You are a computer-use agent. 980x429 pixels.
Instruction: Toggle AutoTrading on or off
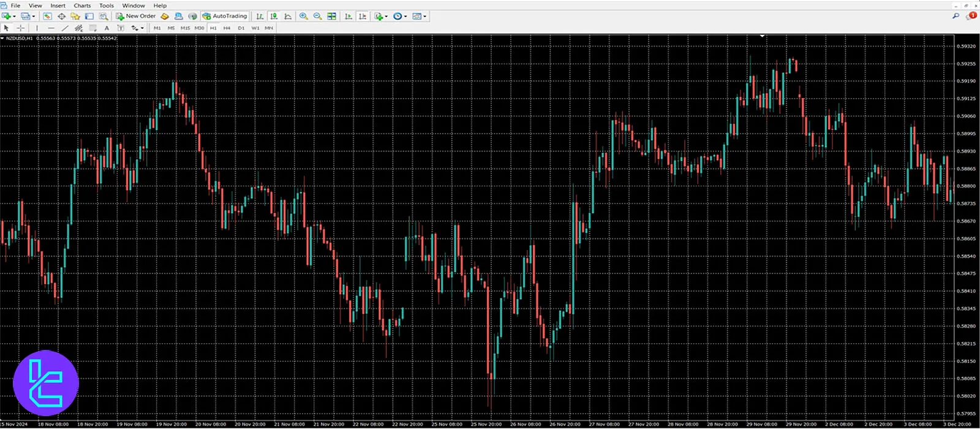225,17
